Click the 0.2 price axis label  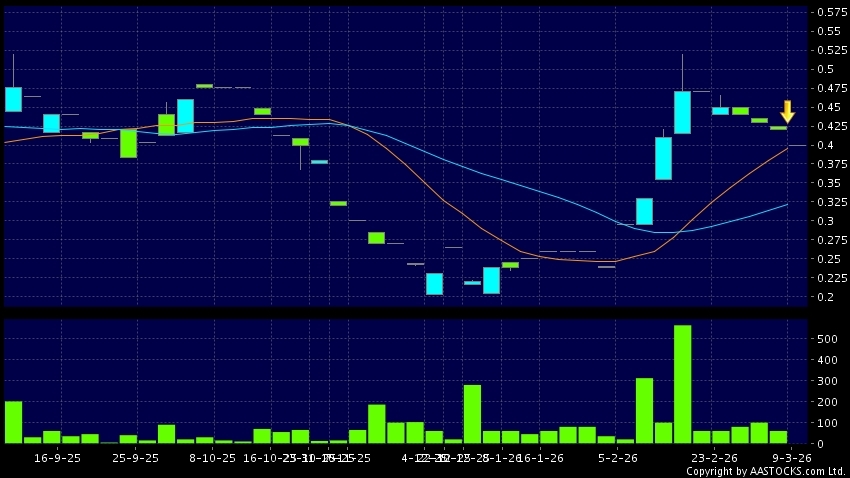click(x=827, y=297)
